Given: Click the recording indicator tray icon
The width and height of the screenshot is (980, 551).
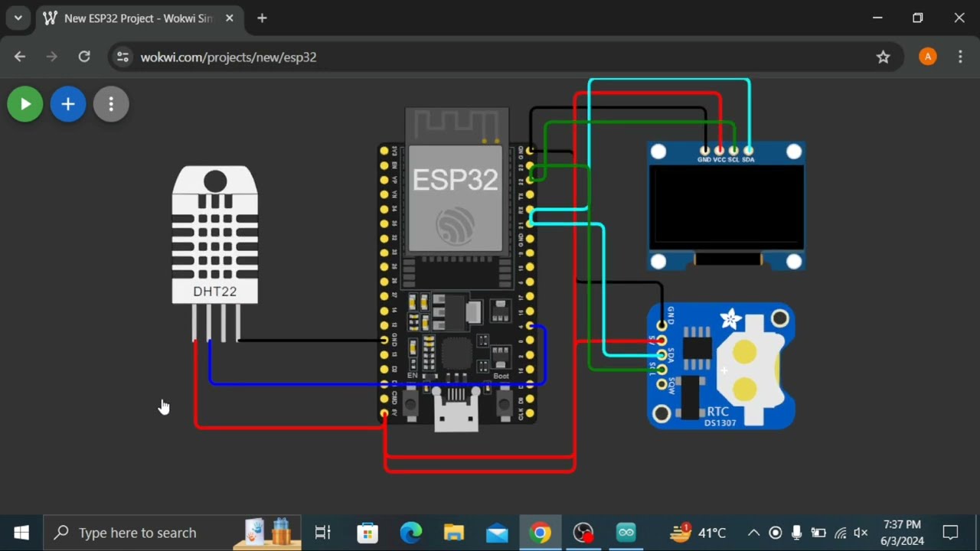Looking at the screenshot, I should pos(776,533).
